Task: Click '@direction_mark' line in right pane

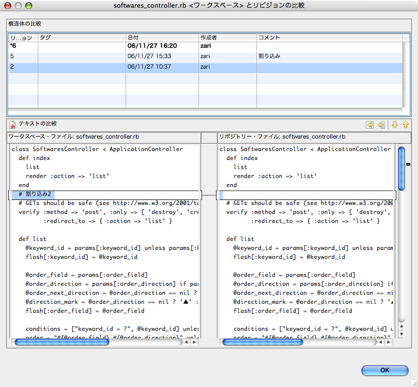Action: click(x=313, y=302)
